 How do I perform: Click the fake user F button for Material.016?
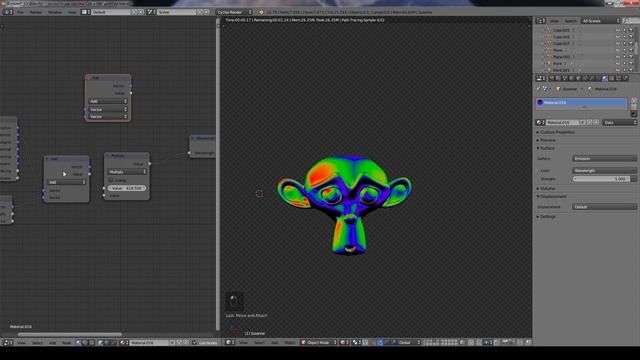coord(582,122)
